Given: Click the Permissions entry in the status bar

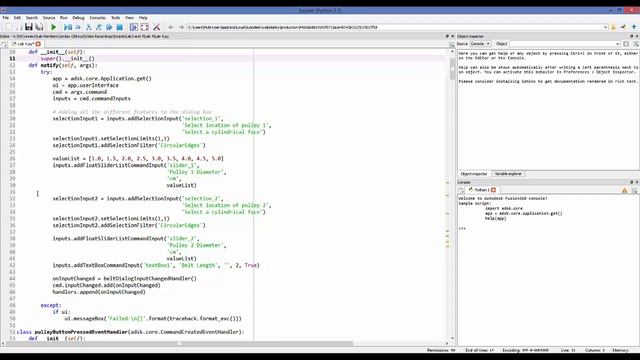Looking at the screenshot, I should click(x=441, y=350).
